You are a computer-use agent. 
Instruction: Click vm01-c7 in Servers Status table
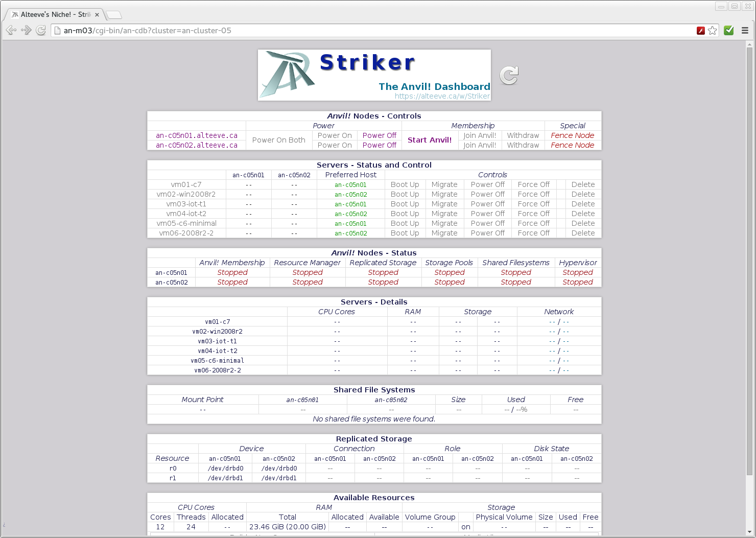186,184
